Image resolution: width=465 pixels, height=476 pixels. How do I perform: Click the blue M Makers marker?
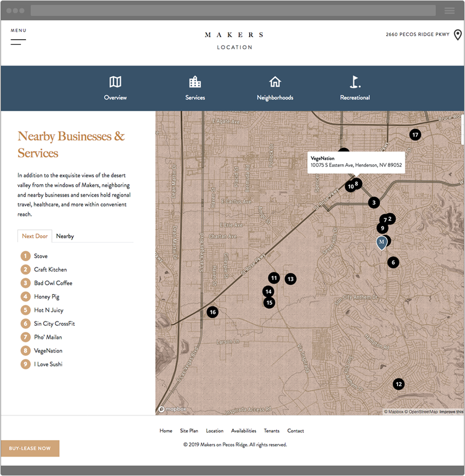click(382, 243)
